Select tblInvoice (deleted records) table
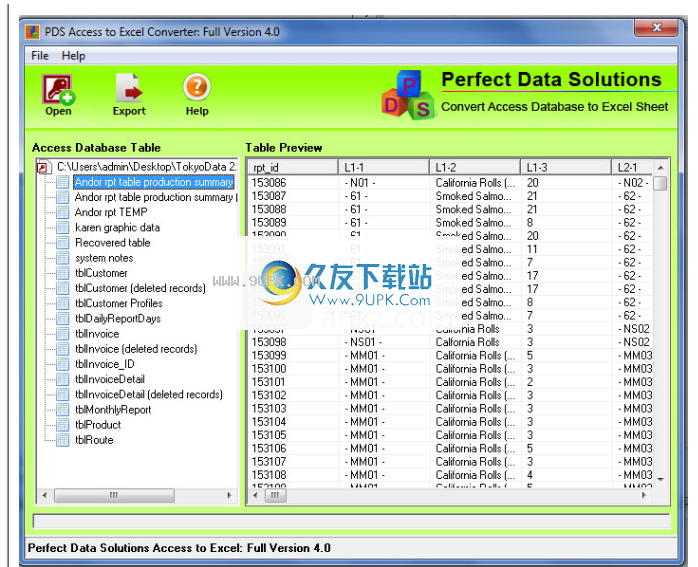 (x=136, y=348)
